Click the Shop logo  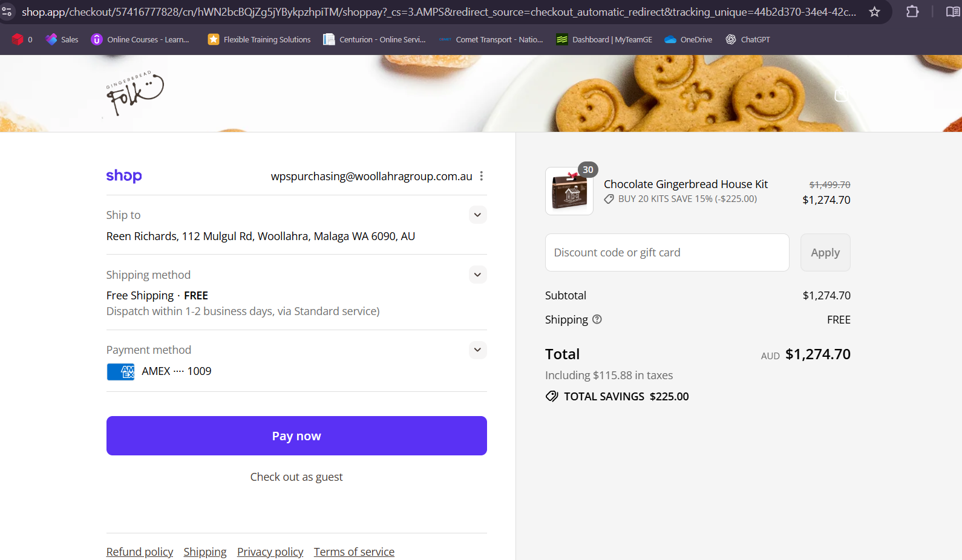coord(124,176)
